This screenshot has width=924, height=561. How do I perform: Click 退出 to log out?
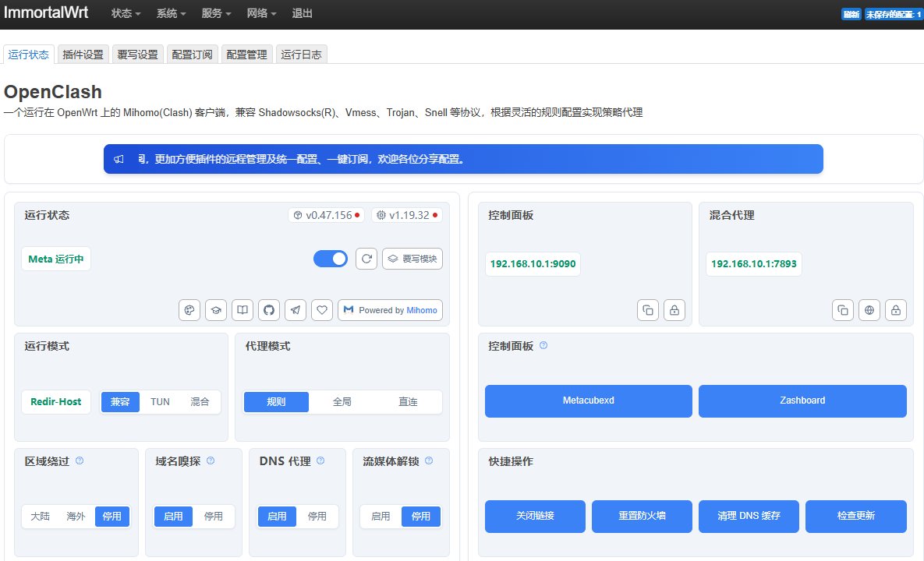coord(303,13)
